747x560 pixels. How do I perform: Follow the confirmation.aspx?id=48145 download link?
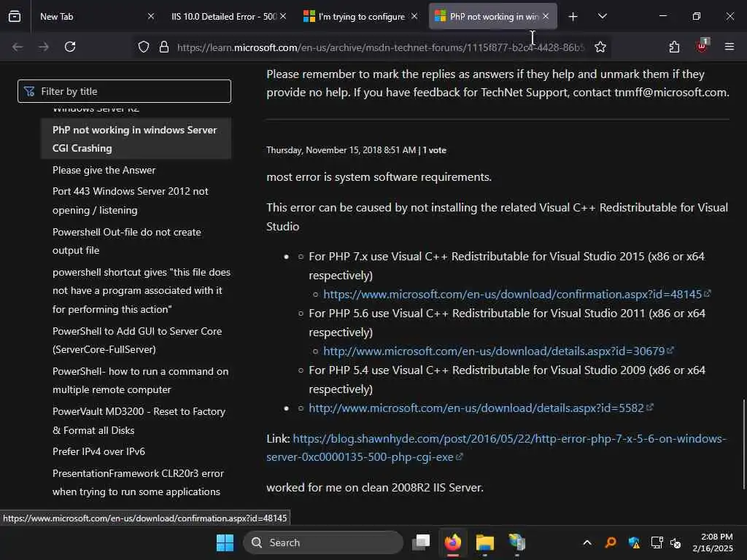click(x=513, y=295)
